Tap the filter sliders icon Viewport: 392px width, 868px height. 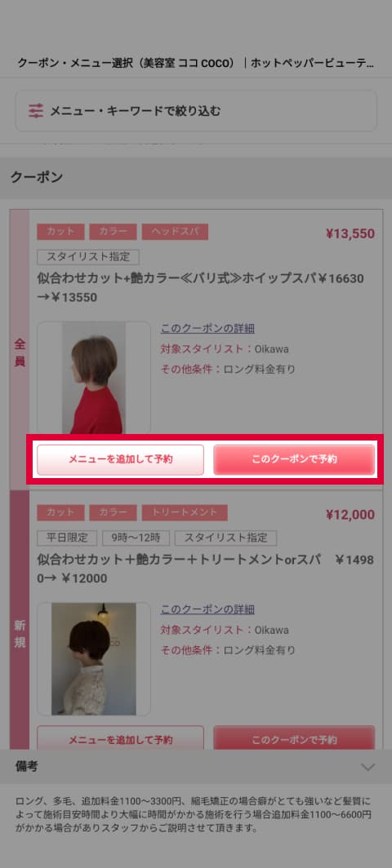[x=35, y=111]
